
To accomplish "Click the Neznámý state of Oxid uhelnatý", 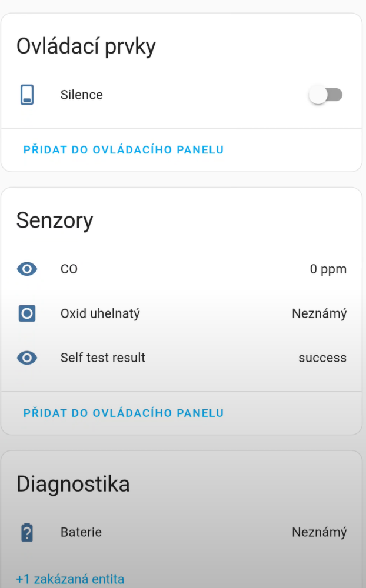I will click(319, 313).
